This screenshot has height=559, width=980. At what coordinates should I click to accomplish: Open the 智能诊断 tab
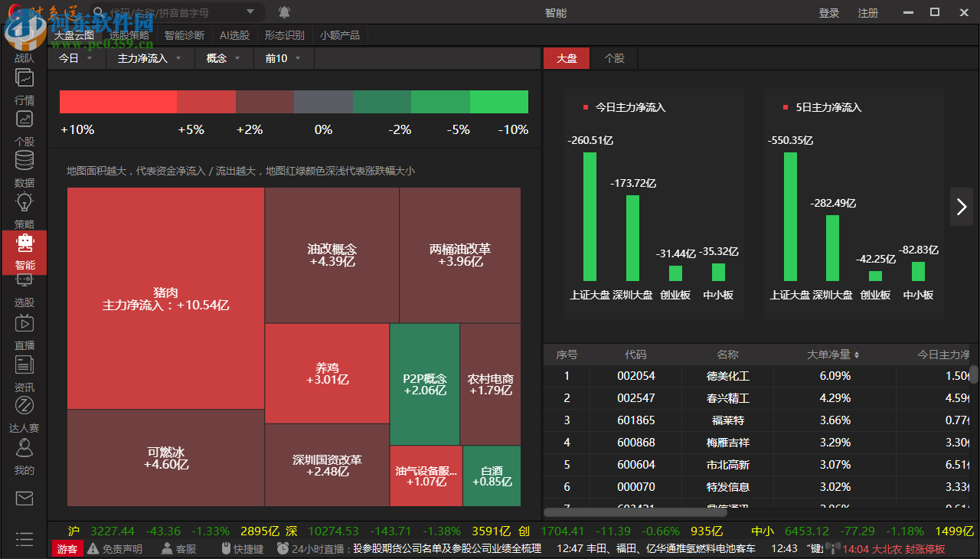184,35
